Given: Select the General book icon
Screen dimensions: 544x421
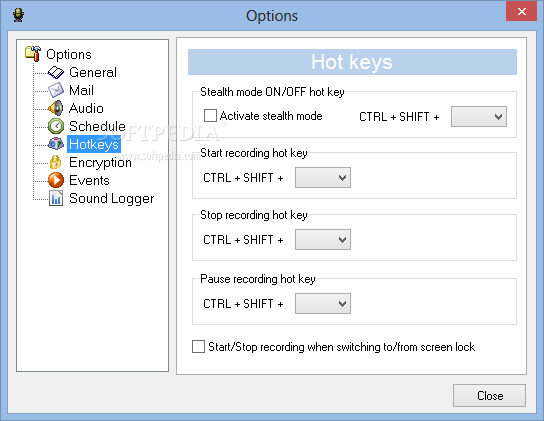Looking at the screenshot, I should click(56, 72).
